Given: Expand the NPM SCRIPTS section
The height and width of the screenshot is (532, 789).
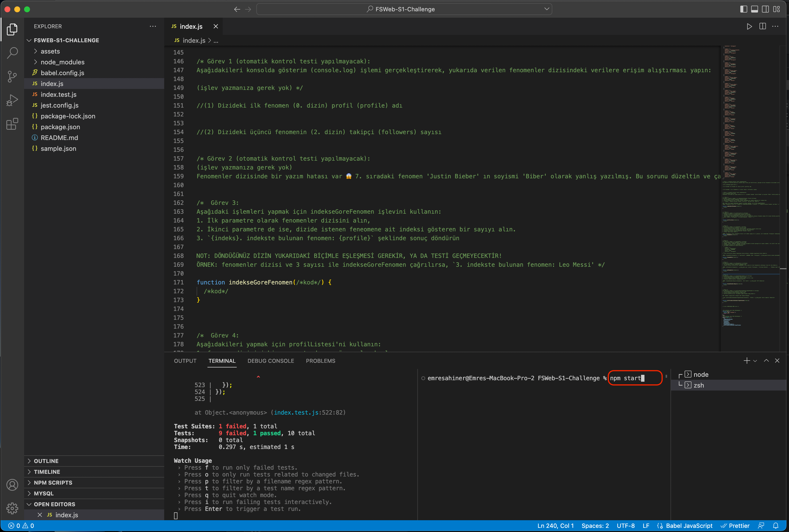Looking at the screenshot, I should pyautogui.click(x=53, y=482).
